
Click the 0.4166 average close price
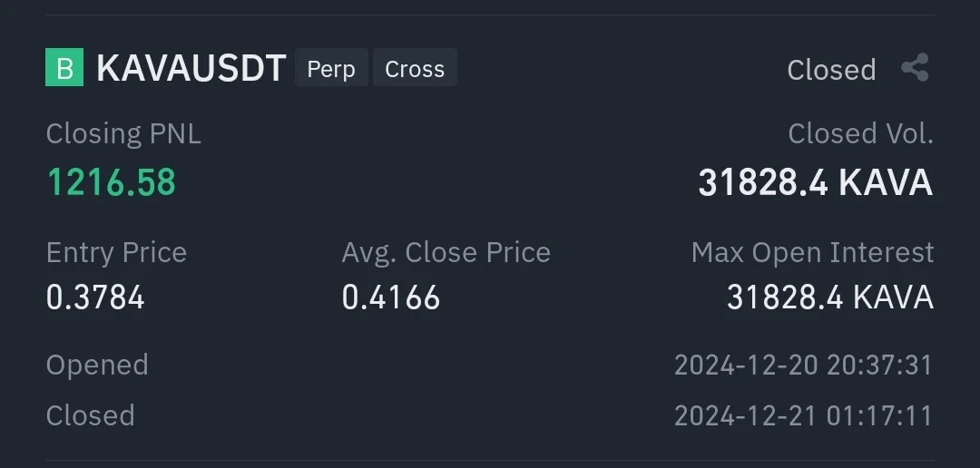click(x=391, y=297)
